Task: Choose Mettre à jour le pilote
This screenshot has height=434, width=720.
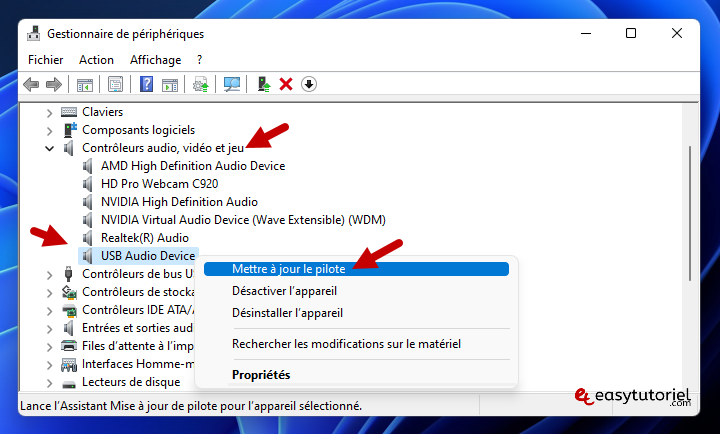Action: pyautogui.click(x=356, y=269)
